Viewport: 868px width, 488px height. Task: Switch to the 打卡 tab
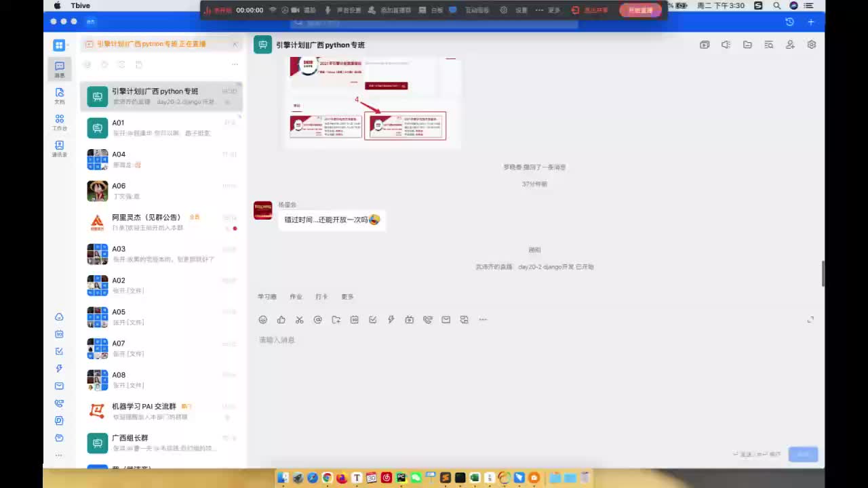click(x=321, y=297)
